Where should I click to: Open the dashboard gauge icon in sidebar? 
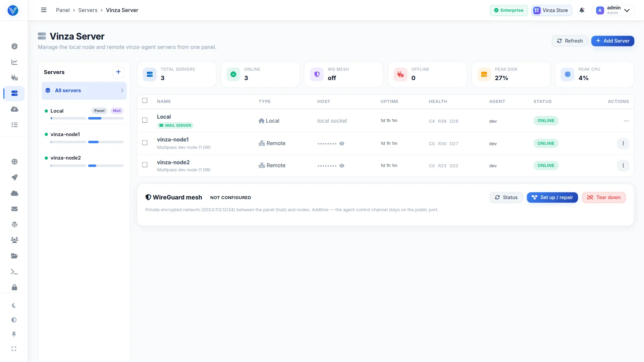14,46
